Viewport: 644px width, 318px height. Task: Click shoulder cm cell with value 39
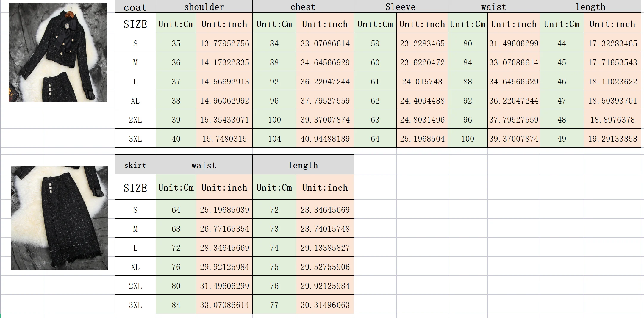click(176, 119)
